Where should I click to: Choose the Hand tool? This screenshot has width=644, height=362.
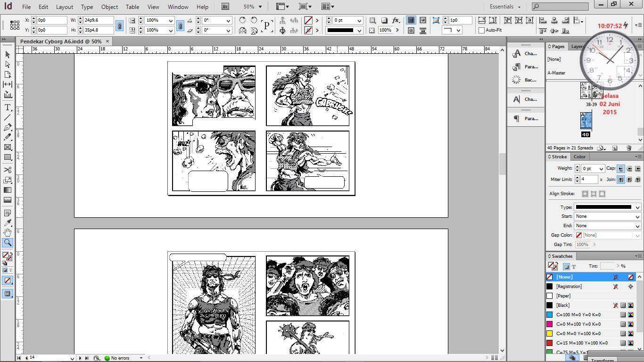coord(8,233)
